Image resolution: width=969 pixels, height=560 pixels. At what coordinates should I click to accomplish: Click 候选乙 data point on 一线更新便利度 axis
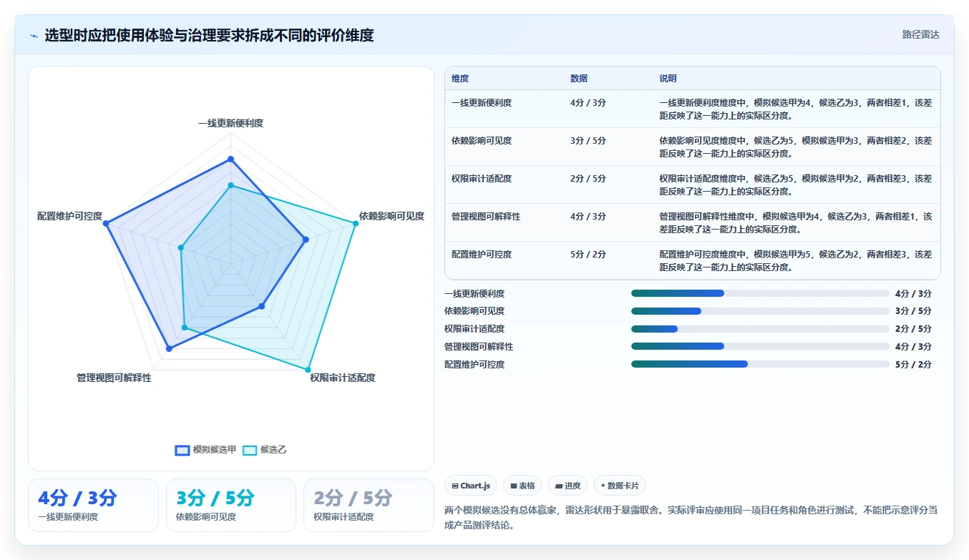[230, 185]
